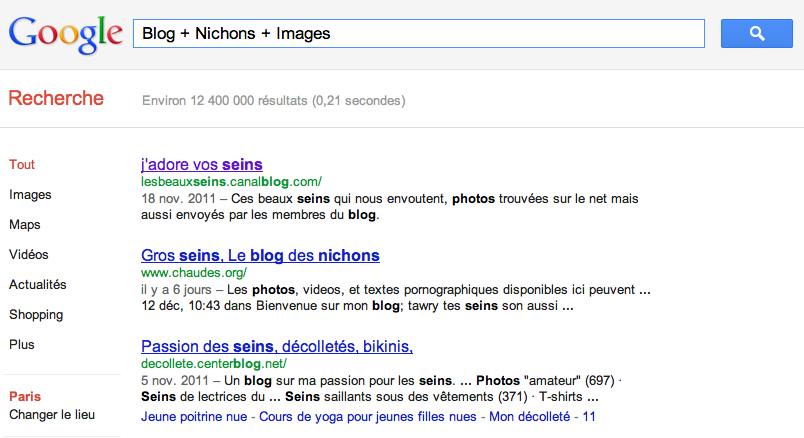Viewport: 804px width, 438px height.
Task: Open sitelink Cours de yoga pour jeunes filles
Action: tap(368, 416)
